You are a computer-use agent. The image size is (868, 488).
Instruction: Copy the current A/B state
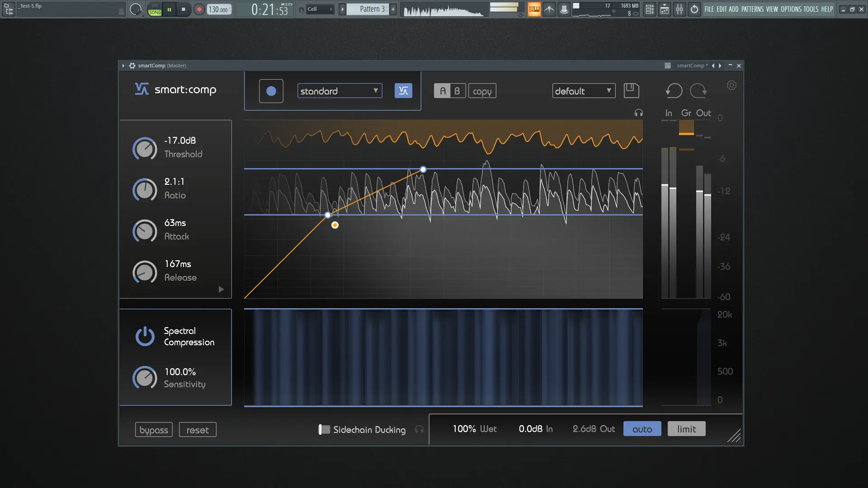pos(482,90)
